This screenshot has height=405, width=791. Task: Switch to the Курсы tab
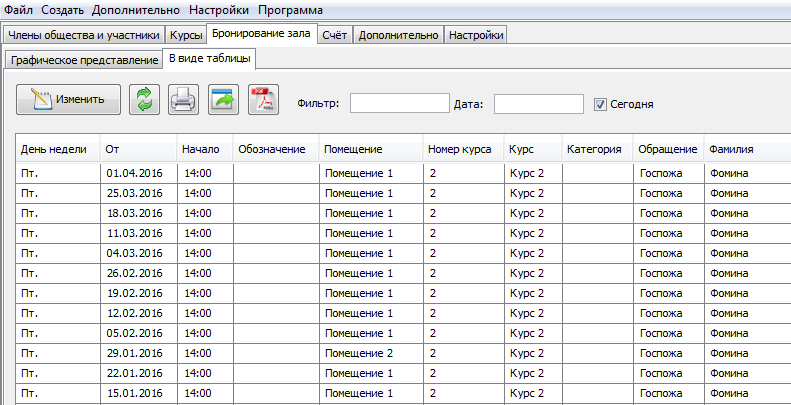186,35
